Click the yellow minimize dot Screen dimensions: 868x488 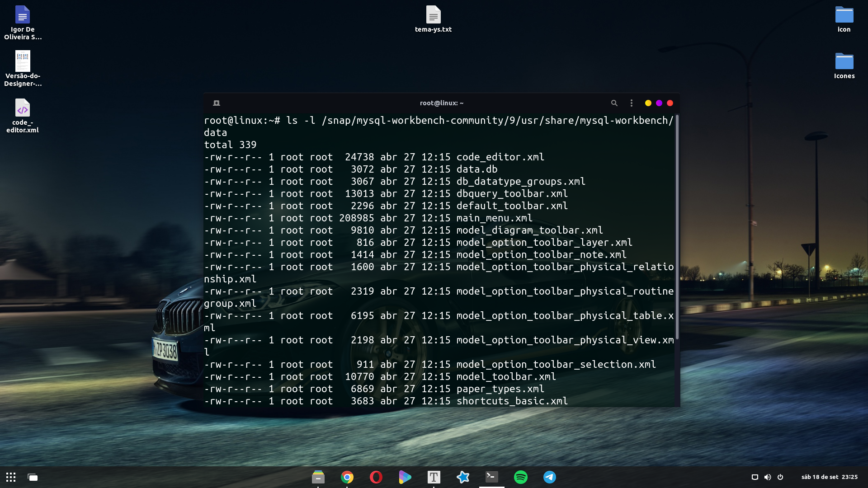(648, 103)
